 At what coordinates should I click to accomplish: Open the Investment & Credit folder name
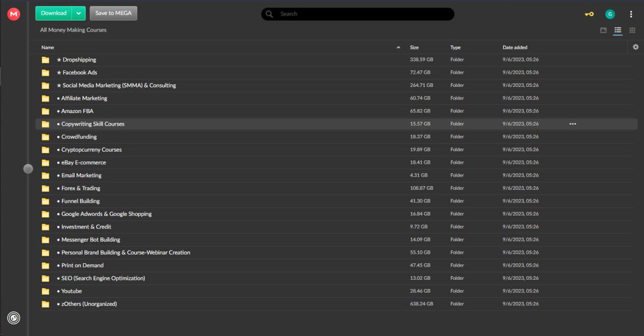[x=84, y=227]
